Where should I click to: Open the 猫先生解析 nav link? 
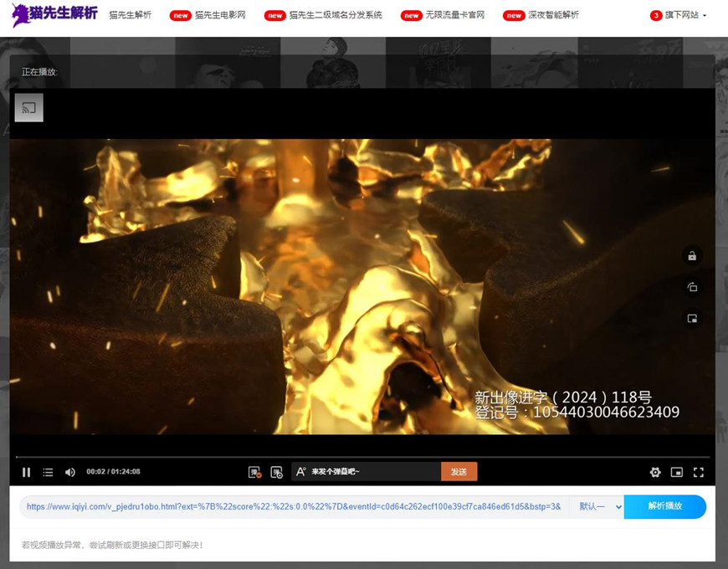pyautogui.click(x=130, y=15)
